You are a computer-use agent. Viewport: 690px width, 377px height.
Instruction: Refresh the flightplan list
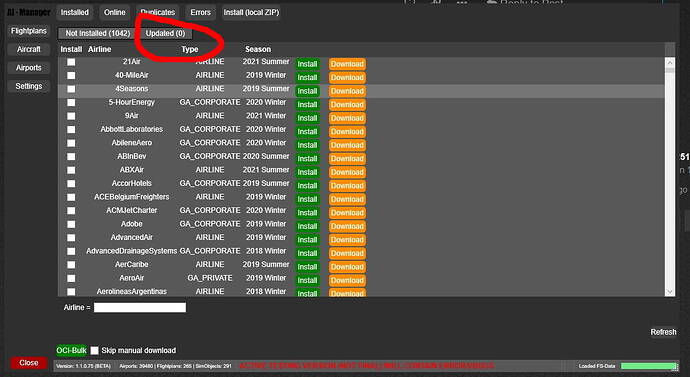[663, 332]
